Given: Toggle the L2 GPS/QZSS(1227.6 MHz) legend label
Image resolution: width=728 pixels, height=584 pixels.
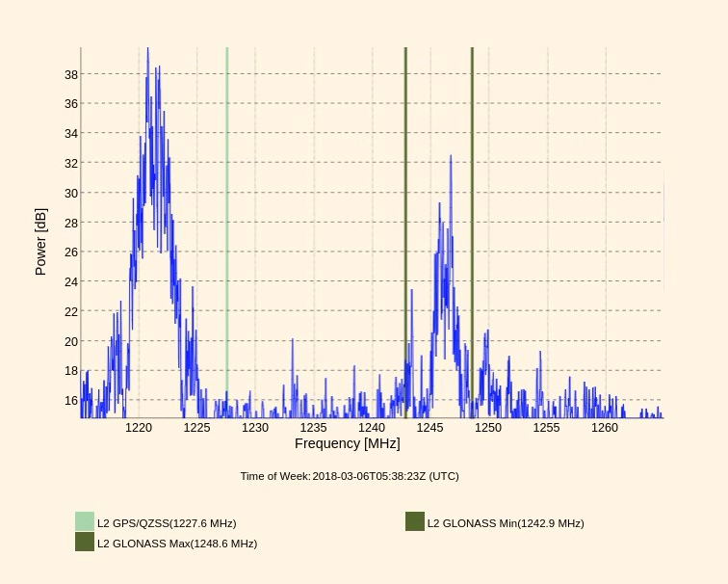Looking at the screenshot, I should (x=167, y=523).
